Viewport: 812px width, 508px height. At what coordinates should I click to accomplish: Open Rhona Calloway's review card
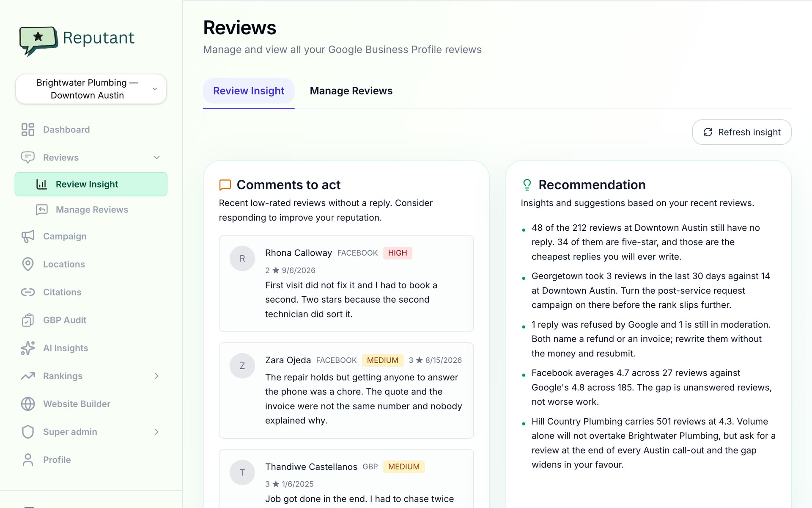pyautogui.click(x=346, y=284)
